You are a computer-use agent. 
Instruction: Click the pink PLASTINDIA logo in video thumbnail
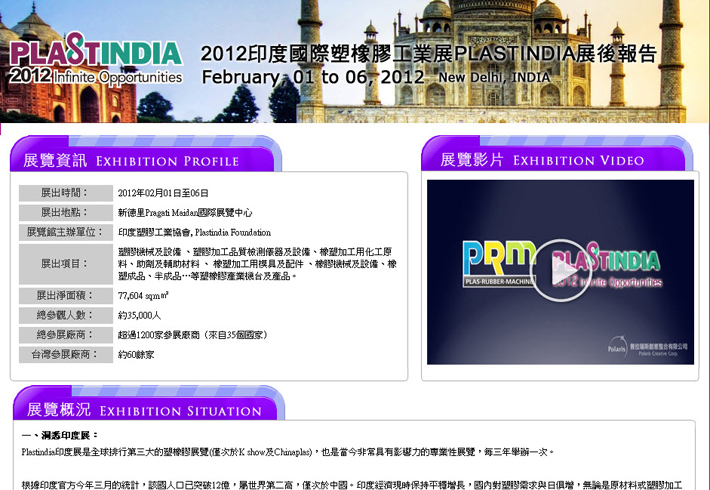click(607, 265)
